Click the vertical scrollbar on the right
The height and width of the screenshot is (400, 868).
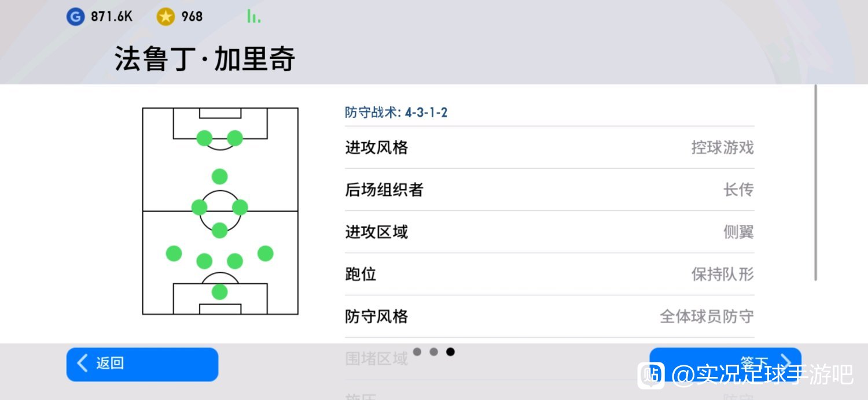816,183
